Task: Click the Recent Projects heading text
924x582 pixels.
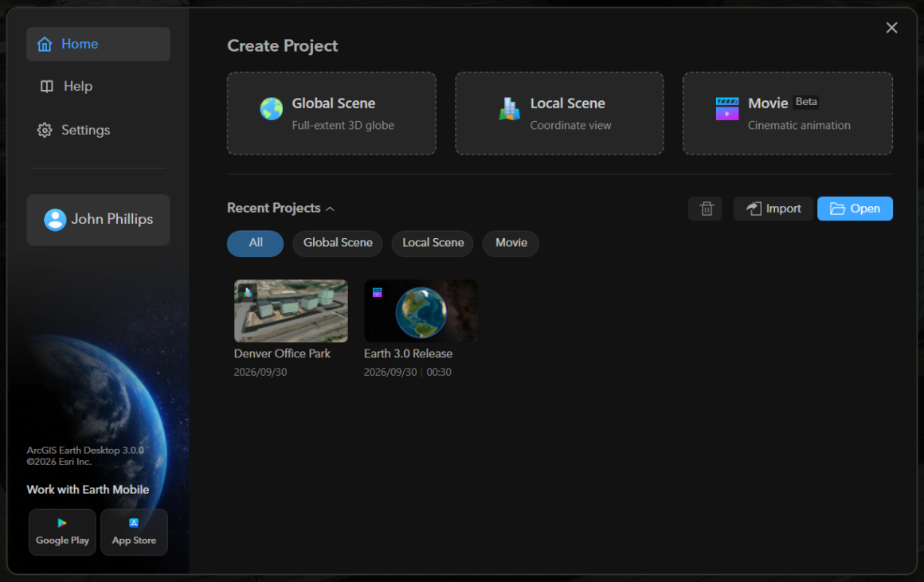Action: coord(274,208)
